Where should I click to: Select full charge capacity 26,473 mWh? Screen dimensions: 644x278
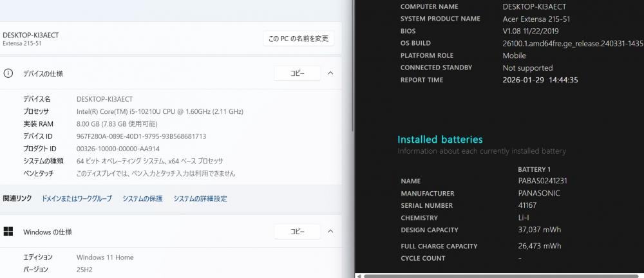tap(539, 246)
